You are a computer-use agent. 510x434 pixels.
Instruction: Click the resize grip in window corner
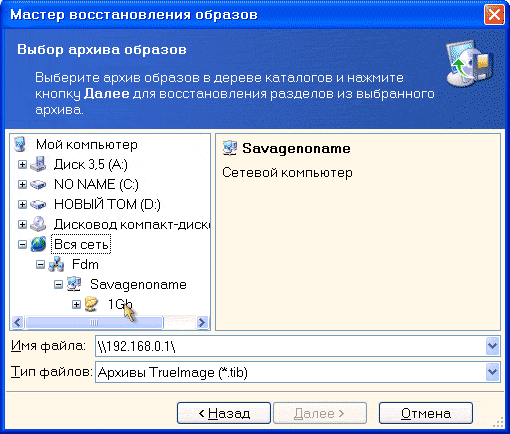tap(498, 422)
